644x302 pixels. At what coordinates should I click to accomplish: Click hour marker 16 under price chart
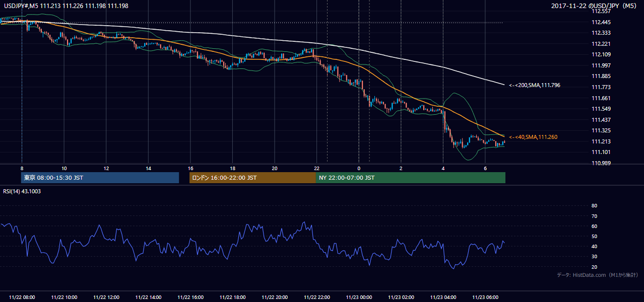point(190,168)
